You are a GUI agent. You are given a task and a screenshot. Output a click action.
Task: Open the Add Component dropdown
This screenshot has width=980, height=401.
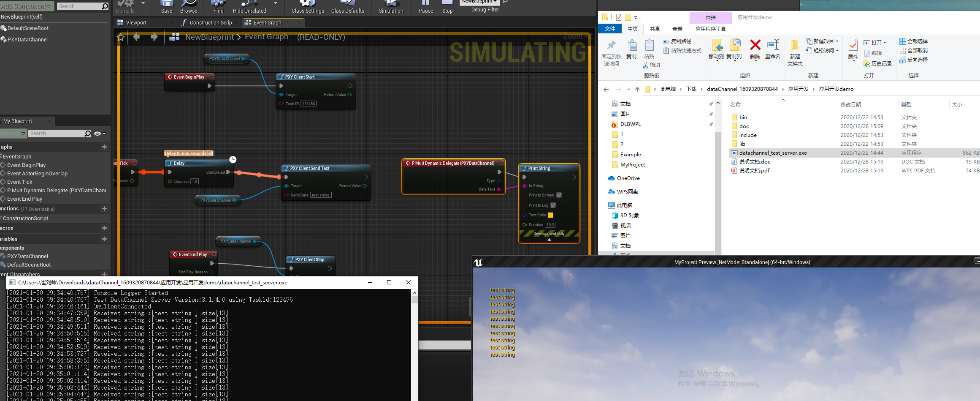click(x=27, y=6)
